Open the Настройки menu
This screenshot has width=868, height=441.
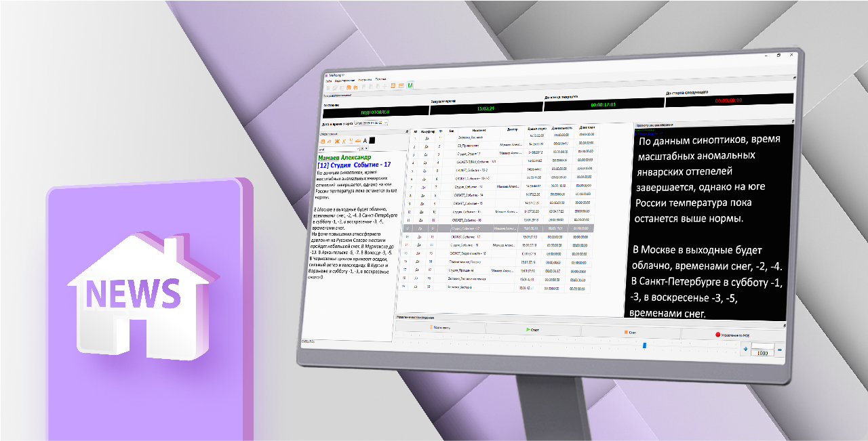(x=366, y=80)
